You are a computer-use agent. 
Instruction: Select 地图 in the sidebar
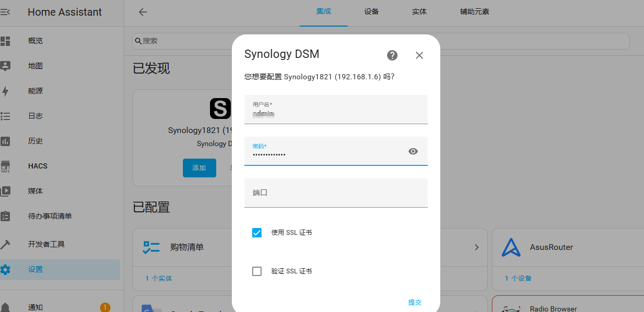[x=35, y=66]
